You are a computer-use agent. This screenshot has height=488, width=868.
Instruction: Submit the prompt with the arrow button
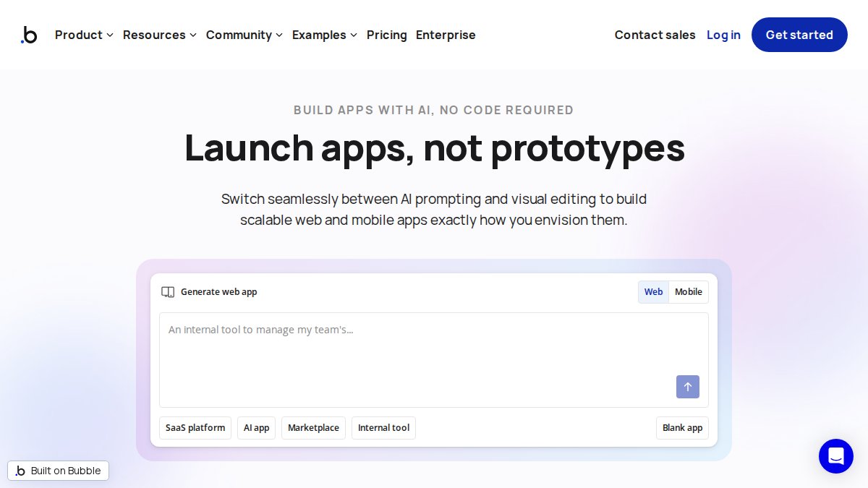pyautogui.click(x=688, y=387)
